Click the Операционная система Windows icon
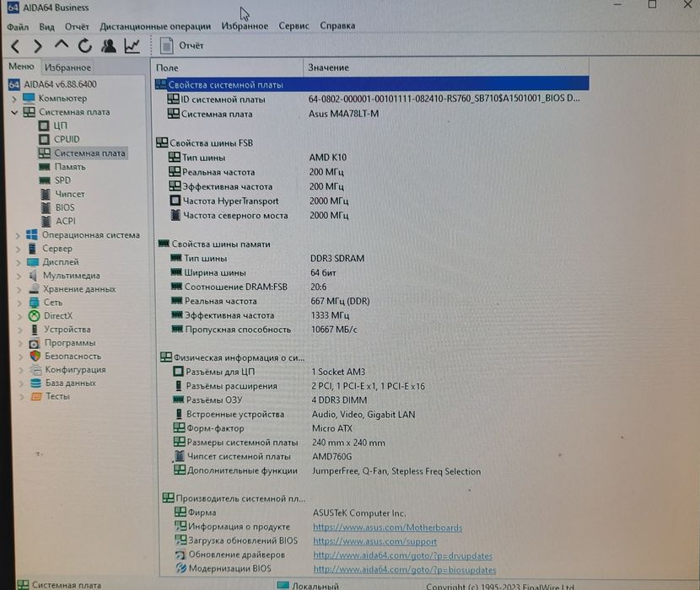This screenshot has height=590, width=700. [32, 235]
